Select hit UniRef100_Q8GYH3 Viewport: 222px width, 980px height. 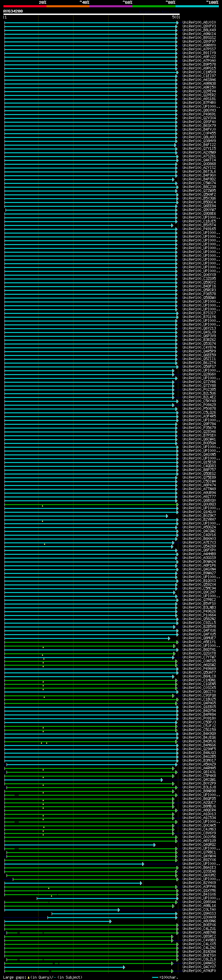(x=199, y=110)
